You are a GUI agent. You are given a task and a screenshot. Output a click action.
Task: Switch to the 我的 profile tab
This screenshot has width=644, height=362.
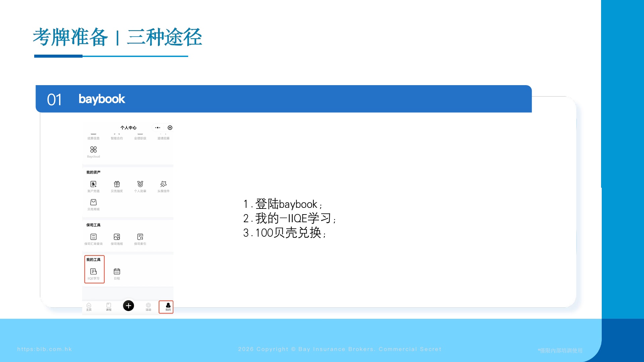[168, 307]
